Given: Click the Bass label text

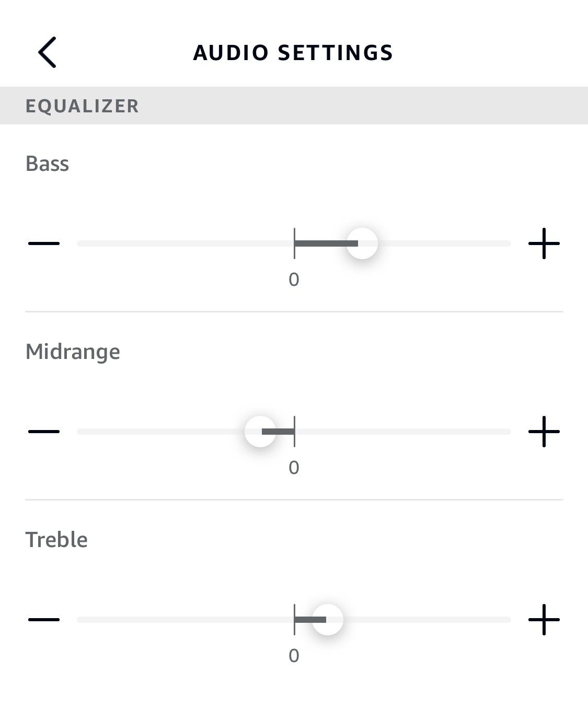Looking at the screenshot, I should point(47,164).
